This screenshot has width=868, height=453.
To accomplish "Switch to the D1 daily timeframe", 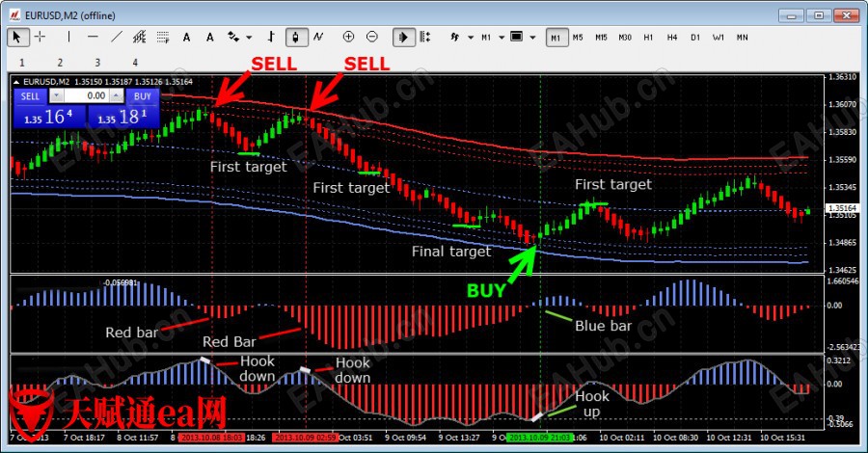I will pos(695,38).
